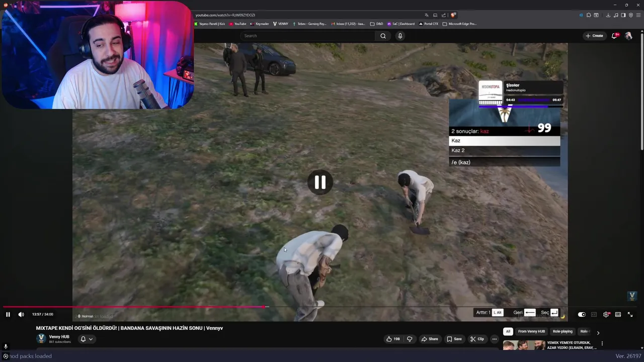The image size is (644, 362).
Task: Open the browser hamburger menu
Action: 638,15
